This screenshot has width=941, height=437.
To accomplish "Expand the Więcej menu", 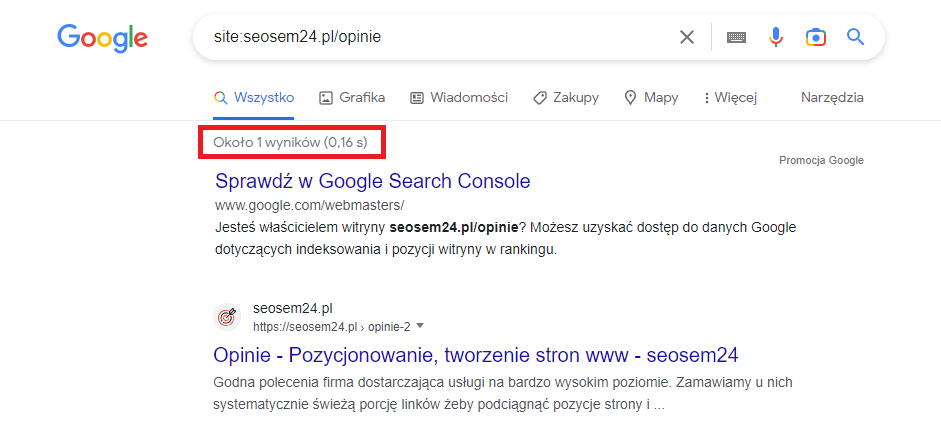I will point(731,97).
